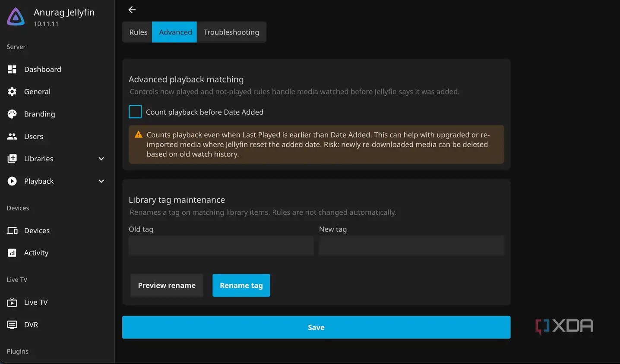The width and height of the screenshot is (620, 364).
Task: Open Dashboard in the sidebar
Action: click(x=43, y=69)
